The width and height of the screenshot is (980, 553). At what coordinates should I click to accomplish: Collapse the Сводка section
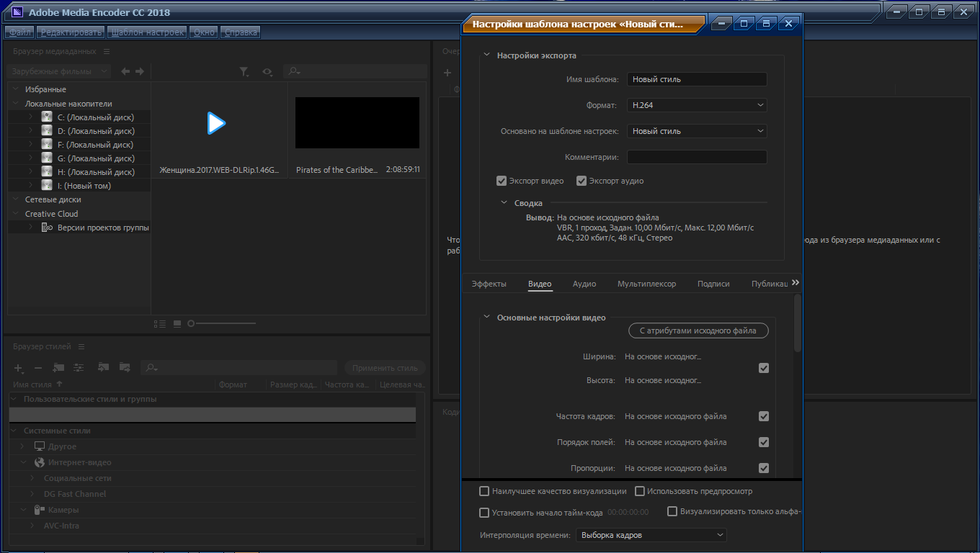[x=504, y=203]
